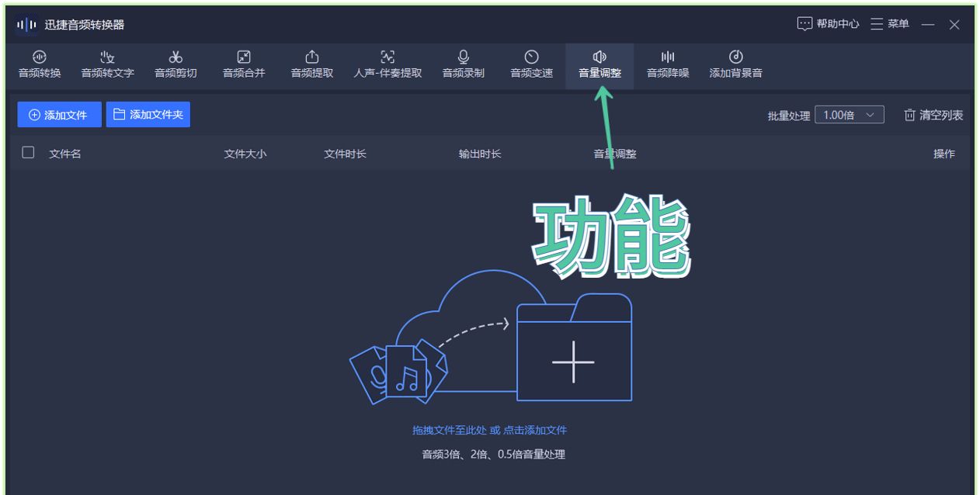980x495 pixels.
Task: Click the 操作 column header
Action: coord(944,154)
